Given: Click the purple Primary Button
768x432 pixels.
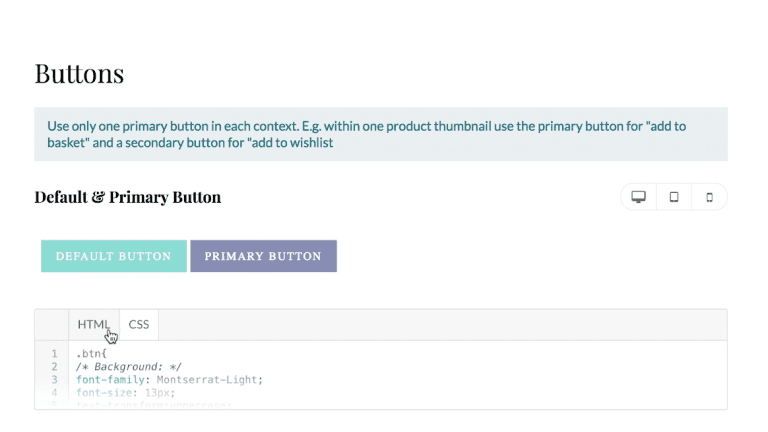Looking at the screenshot, I should (264, 256).
